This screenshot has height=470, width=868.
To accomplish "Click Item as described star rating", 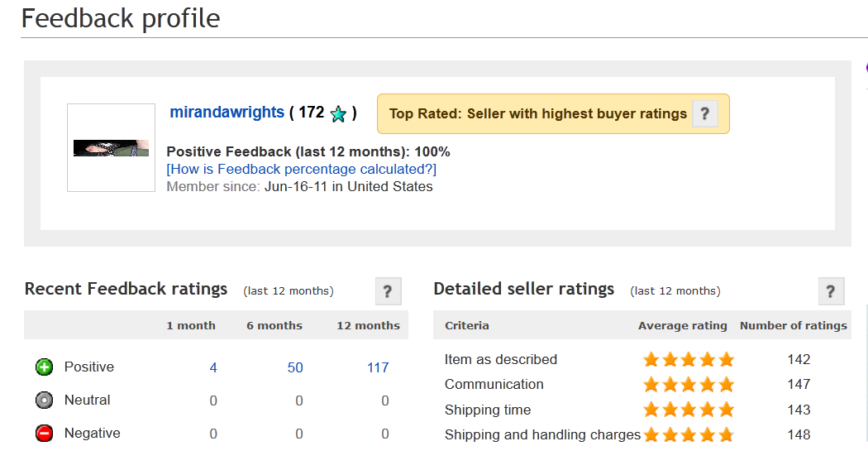I will (689, 360).
